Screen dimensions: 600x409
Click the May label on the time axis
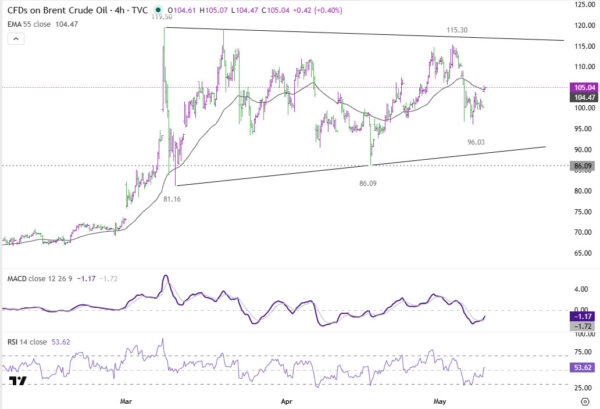click(x=440, y=401)
